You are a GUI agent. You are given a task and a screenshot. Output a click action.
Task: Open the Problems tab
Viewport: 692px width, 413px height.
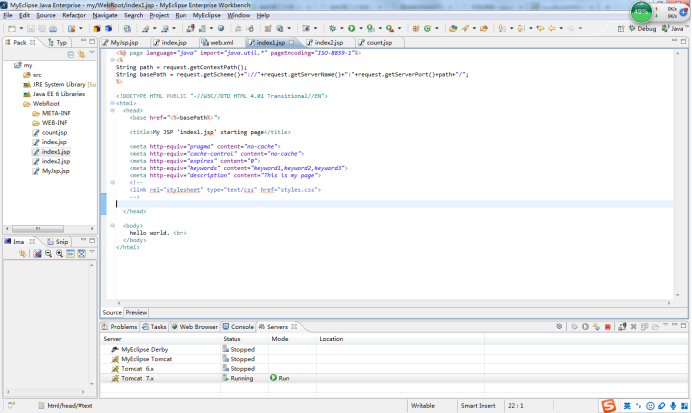pos(119,327)
